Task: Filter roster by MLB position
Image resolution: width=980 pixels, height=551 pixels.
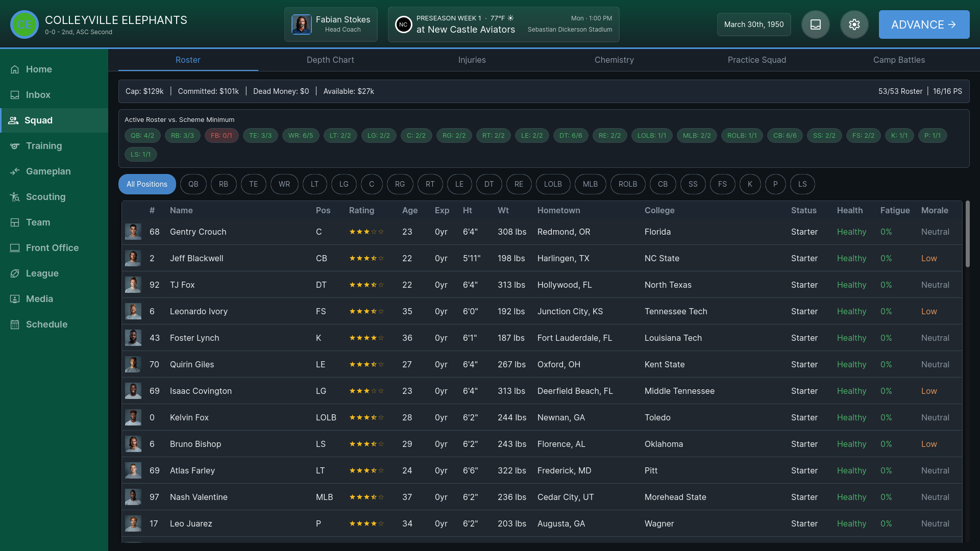Action: click(x=590, y=184)
